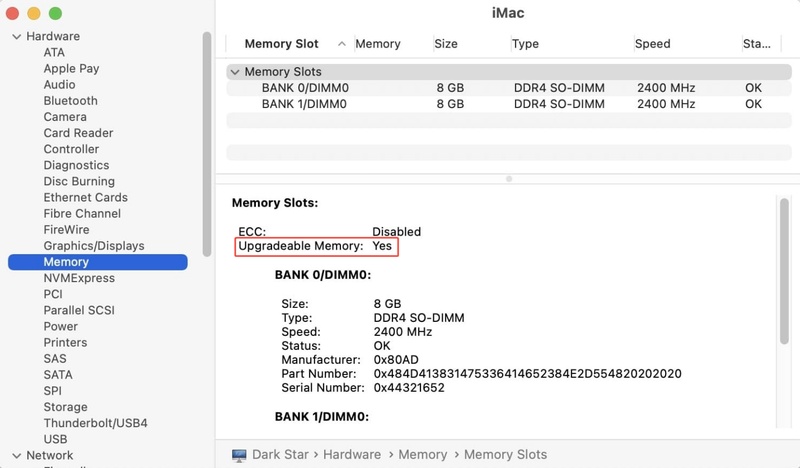This screenshot has width=800, height=468.
Task: Click the Manufacturer value 0x80AD
Action: click(x=396, y=360)
